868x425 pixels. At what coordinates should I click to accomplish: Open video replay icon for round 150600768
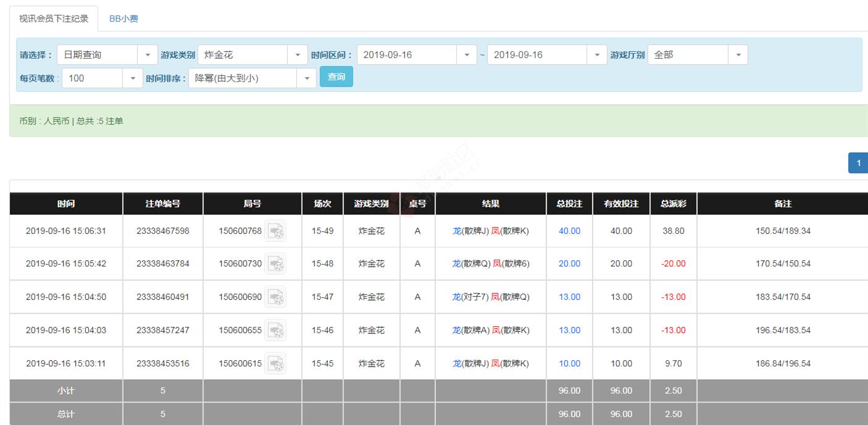point(275,231)
